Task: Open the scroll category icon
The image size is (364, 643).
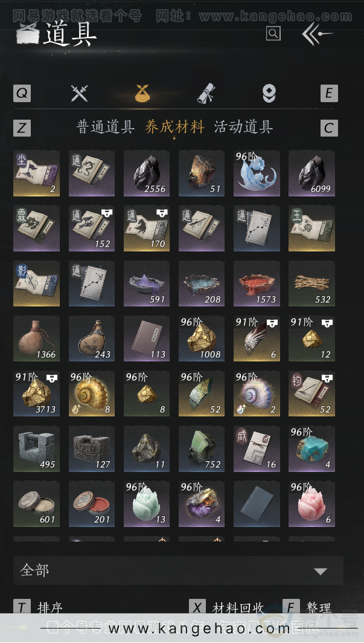Action: [206, 94]
